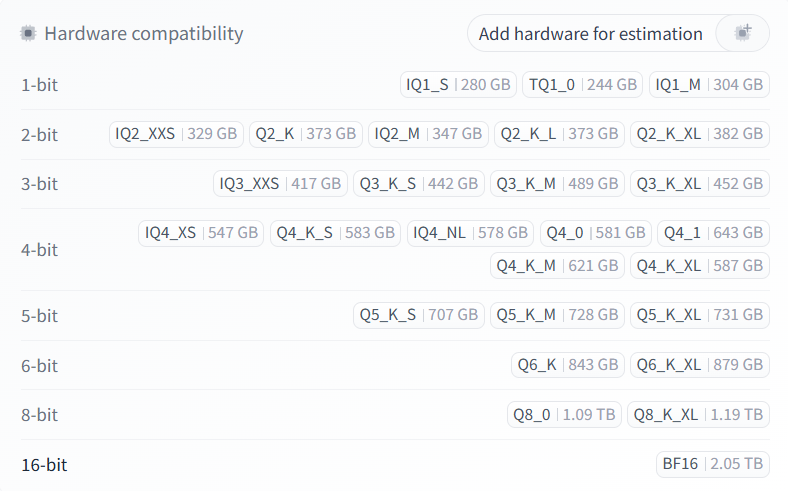
Task: Choose the IQ1_M 304 GB quantization
Action: click(x=709, y=85)
